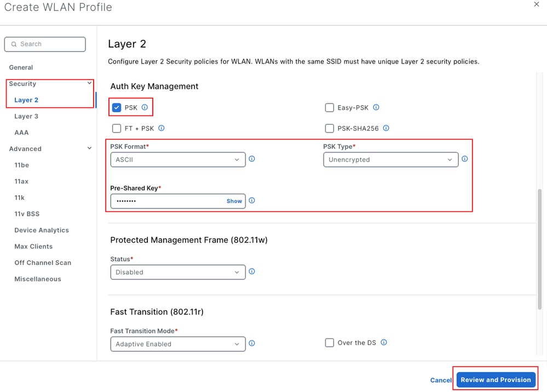Open the Fast Transition Mode dropdown

178,344
